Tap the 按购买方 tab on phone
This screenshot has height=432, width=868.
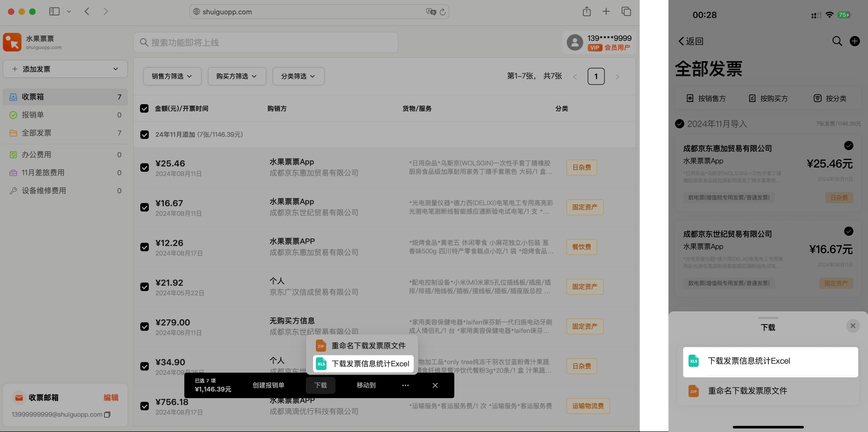[x=768, y=98]
